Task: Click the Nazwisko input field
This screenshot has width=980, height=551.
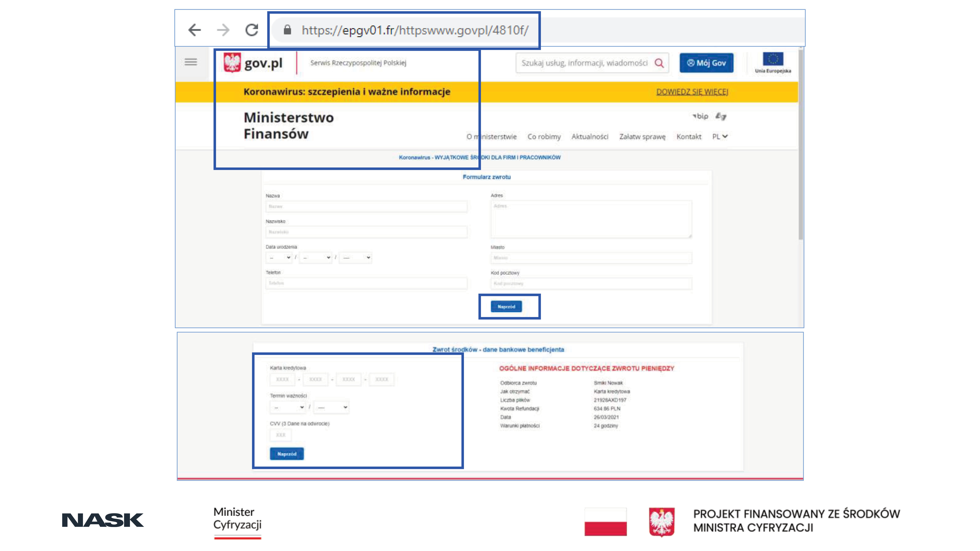Action: 366,232
